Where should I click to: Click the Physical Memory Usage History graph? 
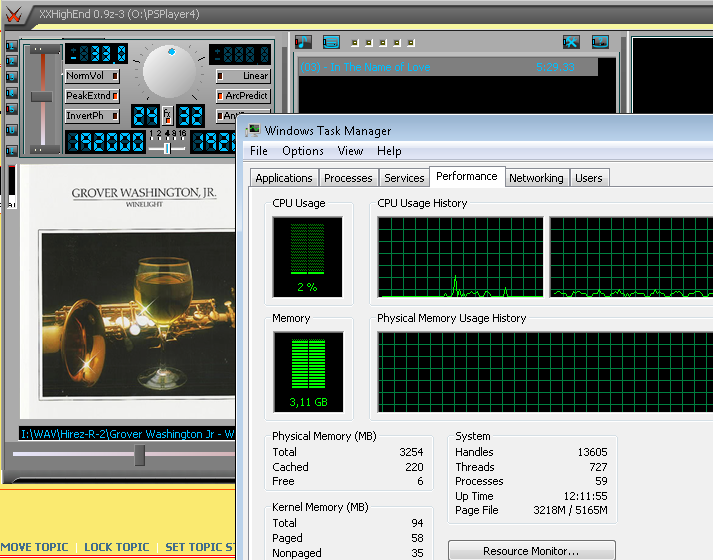[x=545, y=372]
